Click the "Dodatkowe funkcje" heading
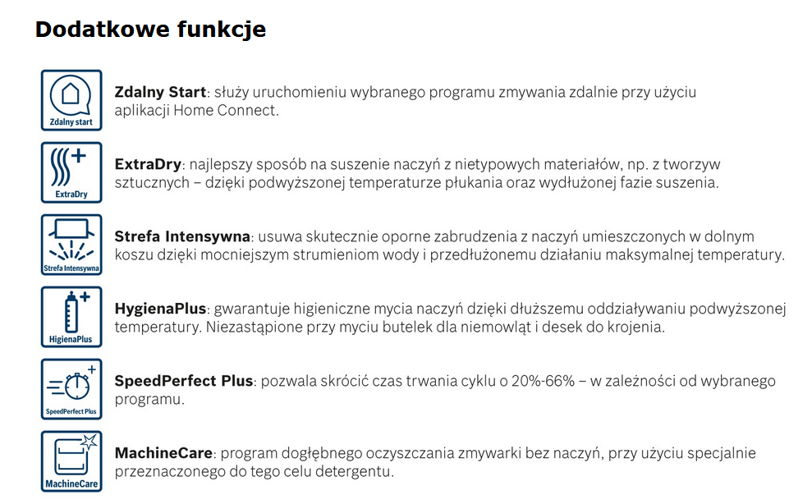 point(150,30)
